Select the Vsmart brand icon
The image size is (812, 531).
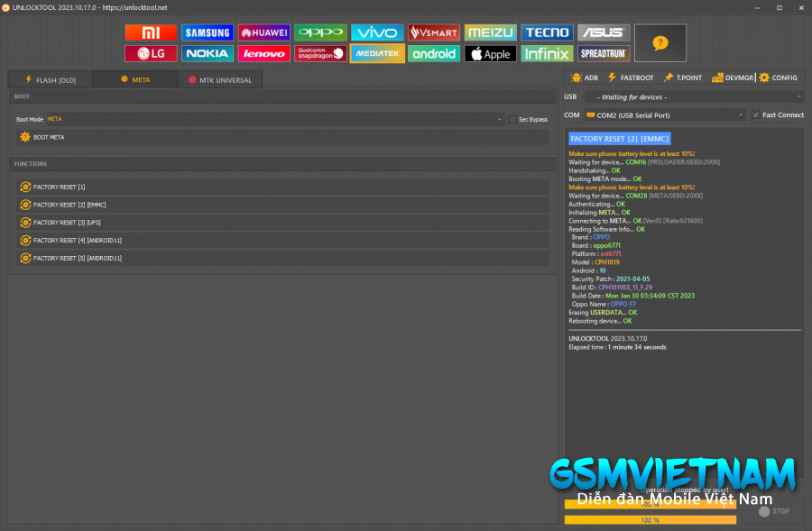pyautogui.click(x=434, y=32)
